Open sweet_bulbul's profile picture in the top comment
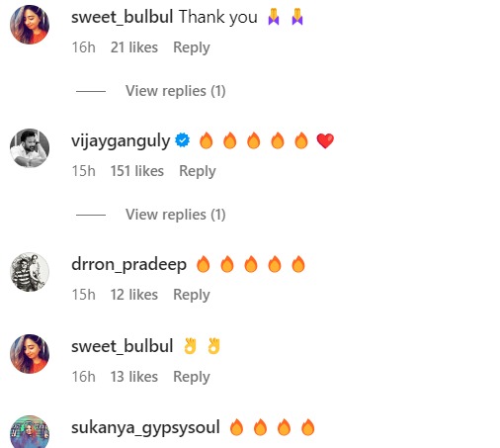Screen dimensions: 500x448 click(x=30, y=25)
